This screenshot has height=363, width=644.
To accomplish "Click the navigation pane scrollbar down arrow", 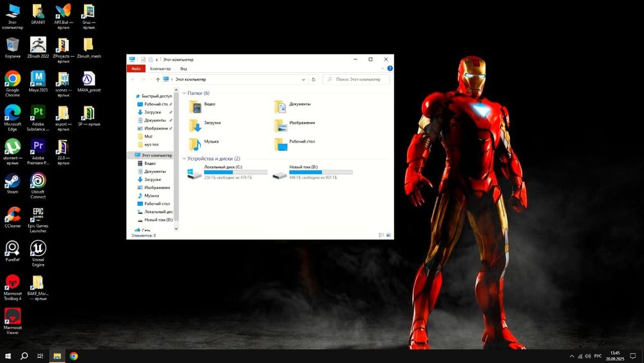I will 176,229.
